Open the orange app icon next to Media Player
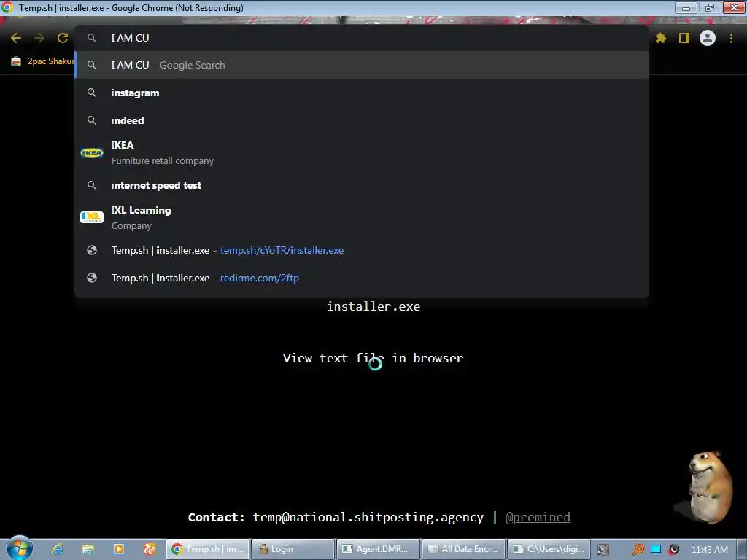The image size is (747, 560). pos(149,549)
